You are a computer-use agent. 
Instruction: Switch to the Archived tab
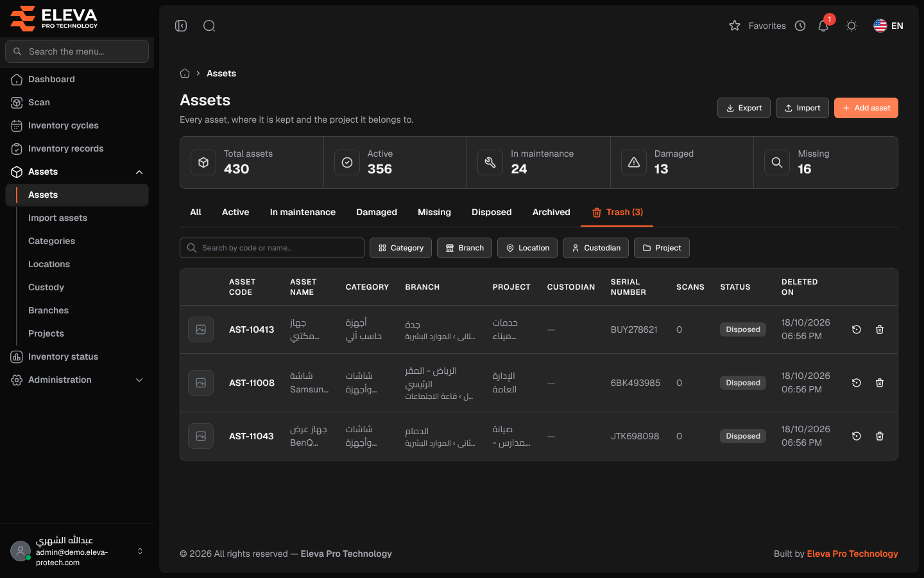pos(551,212)
